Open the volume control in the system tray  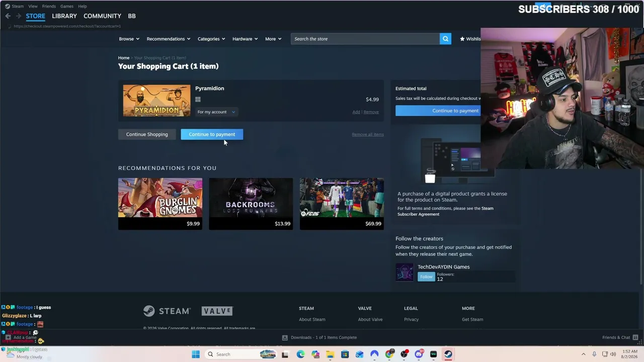[x=613, y=354]
